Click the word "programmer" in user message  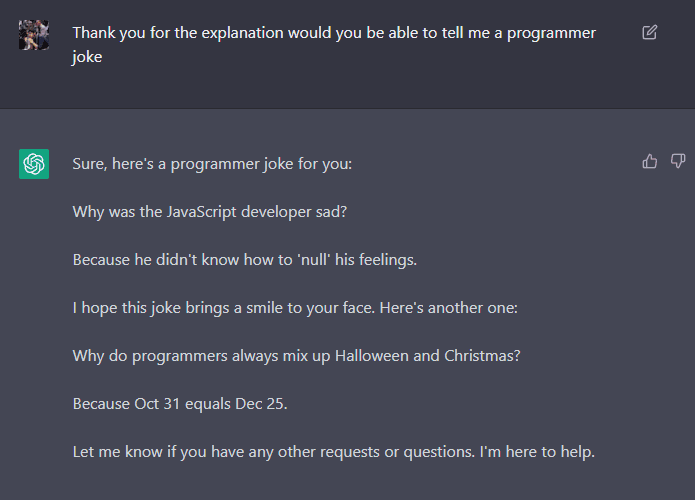point(551,33)
